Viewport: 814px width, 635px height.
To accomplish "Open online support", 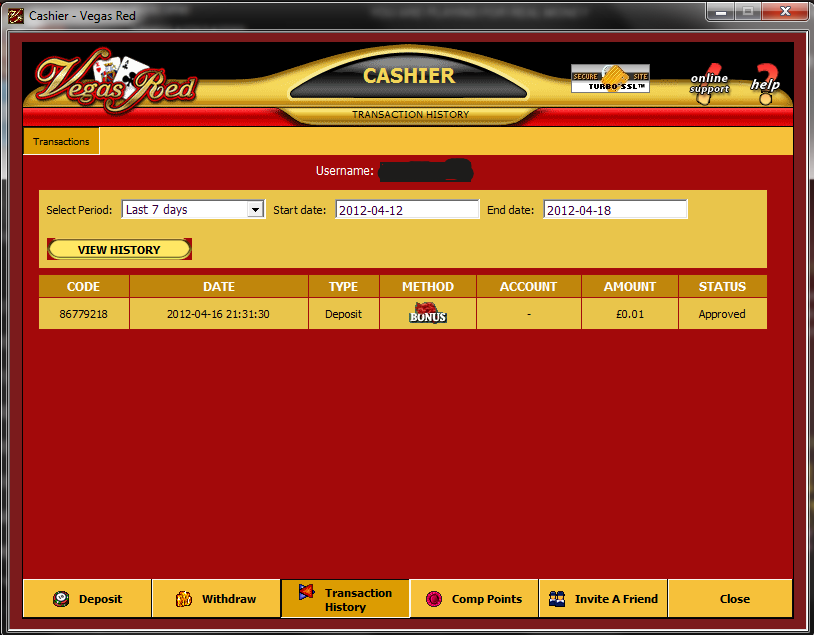I will click(x=709, y=83).
